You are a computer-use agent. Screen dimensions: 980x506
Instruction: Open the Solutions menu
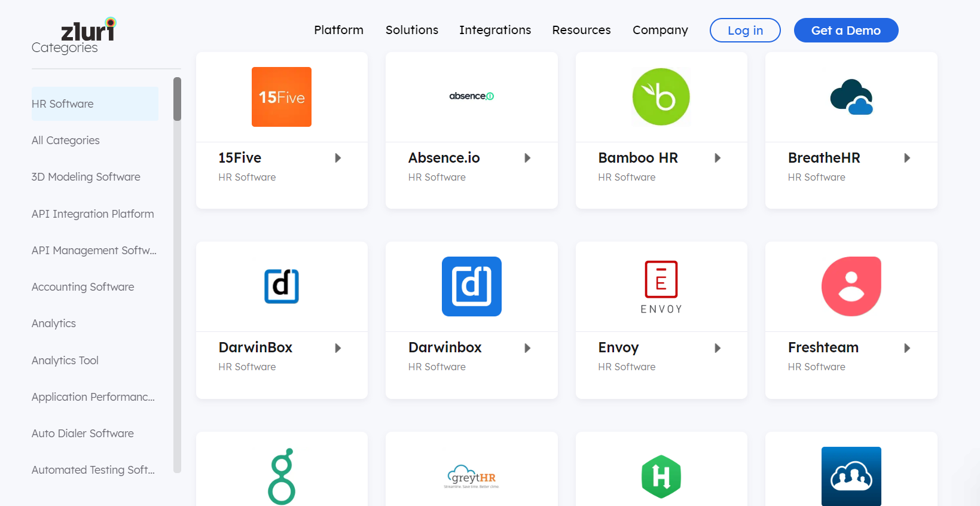(412, 30)
